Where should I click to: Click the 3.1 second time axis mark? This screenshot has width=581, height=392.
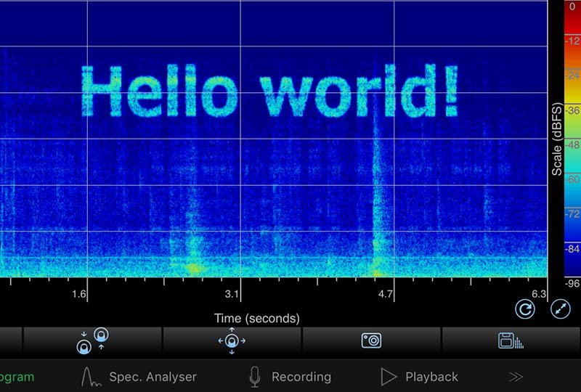pos(232,294)
